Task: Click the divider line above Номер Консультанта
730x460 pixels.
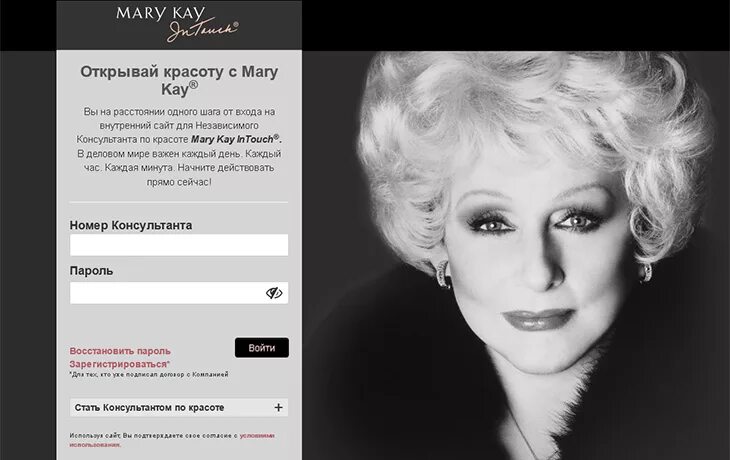Action: click(x=179, y=203)
